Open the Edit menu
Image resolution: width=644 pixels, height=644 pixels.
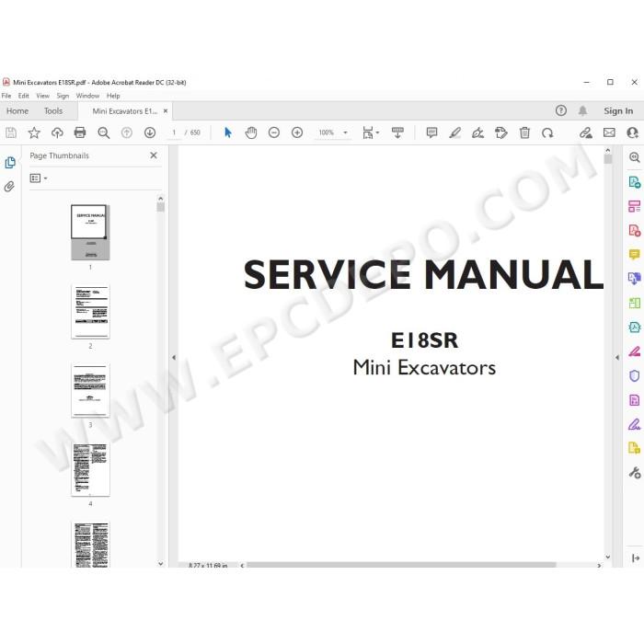click(x=23, y=96)
